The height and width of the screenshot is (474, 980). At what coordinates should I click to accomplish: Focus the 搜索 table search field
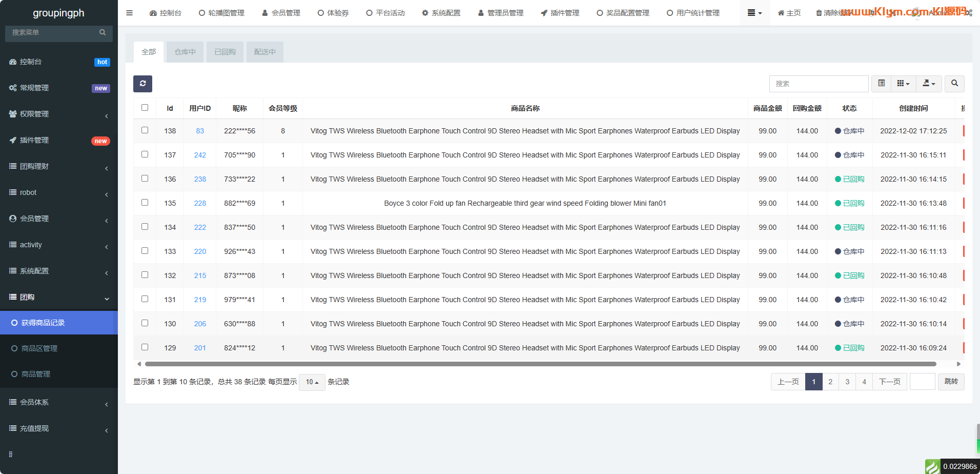[819, 84]
